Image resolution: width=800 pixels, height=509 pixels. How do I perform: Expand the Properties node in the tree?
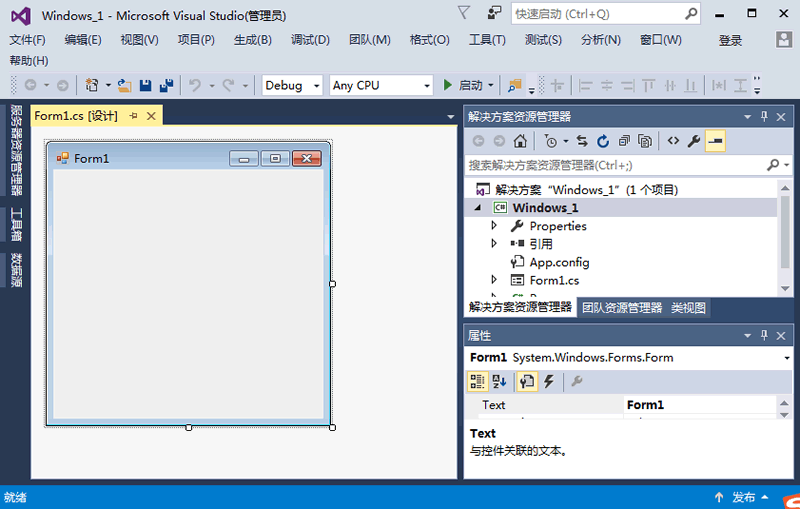click(x=494, y=226)
